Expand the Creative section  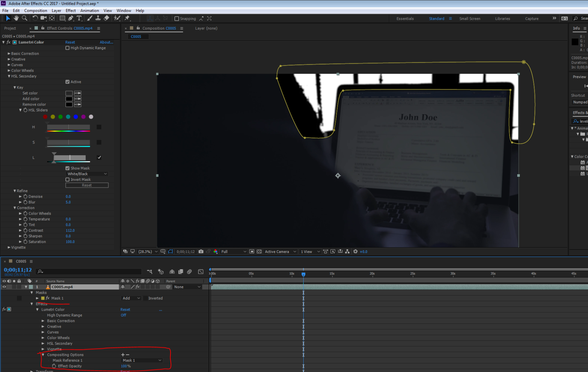point(9,59)
